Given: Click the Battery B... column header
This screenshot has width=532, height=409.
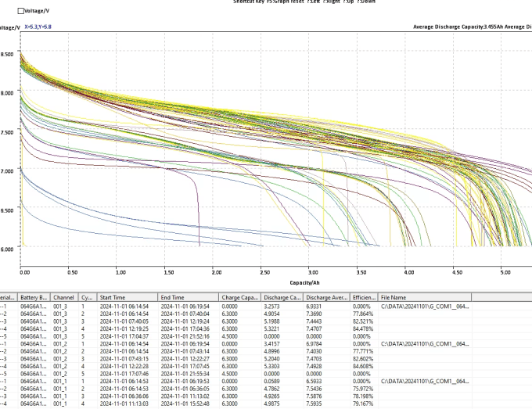Looking at the screenshot, I should point(34,297).
